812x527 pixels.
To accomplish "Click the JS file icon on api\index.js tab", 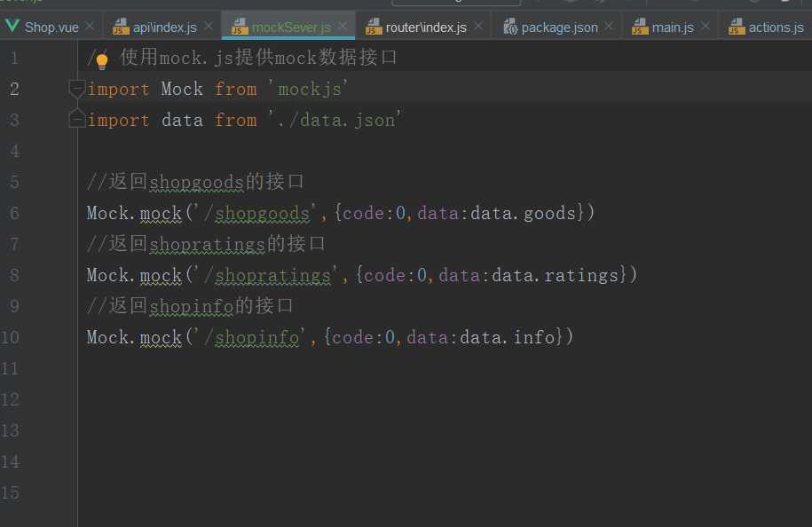I will pos(121,27).
